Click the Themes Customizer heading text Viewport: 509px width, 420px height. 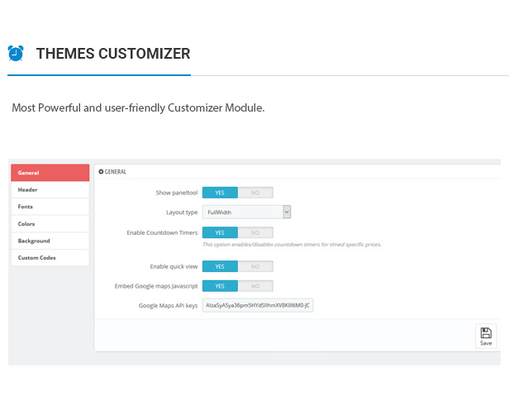[113, 54]
